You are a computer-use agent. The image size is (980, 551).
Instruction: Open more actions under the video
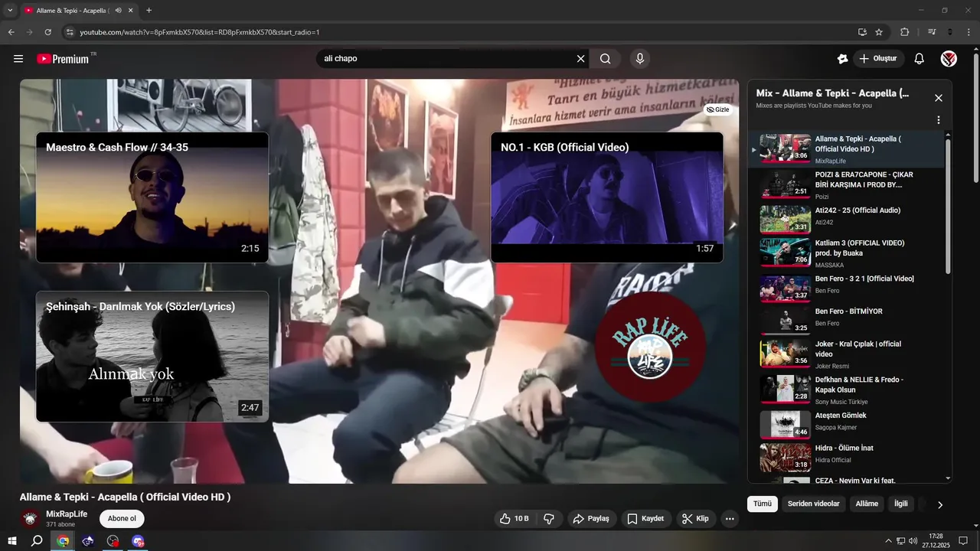(x=730, y=518)
